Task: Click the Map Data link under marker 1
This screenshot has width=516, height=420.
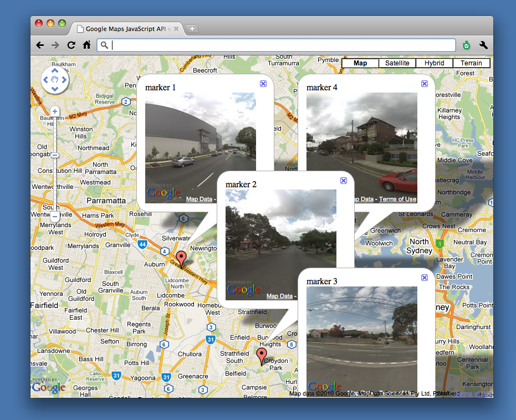Action: pos(200,198)
